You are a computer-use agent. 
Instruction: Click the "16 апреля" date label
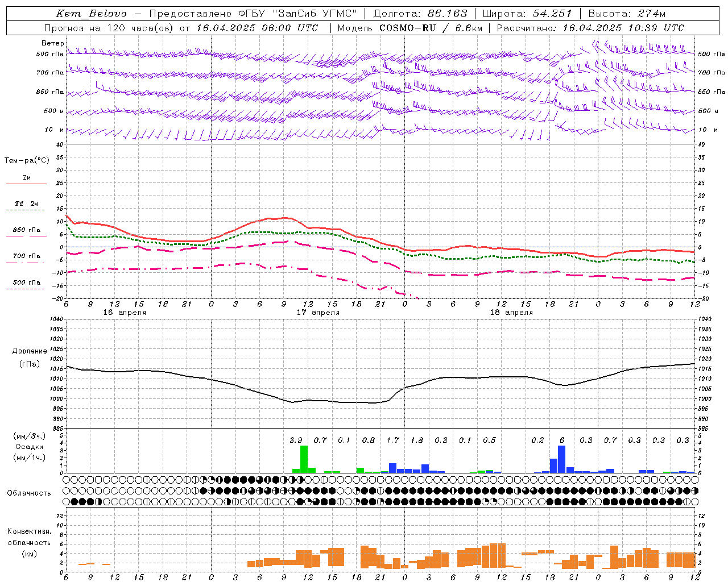[x=125, y=313]
